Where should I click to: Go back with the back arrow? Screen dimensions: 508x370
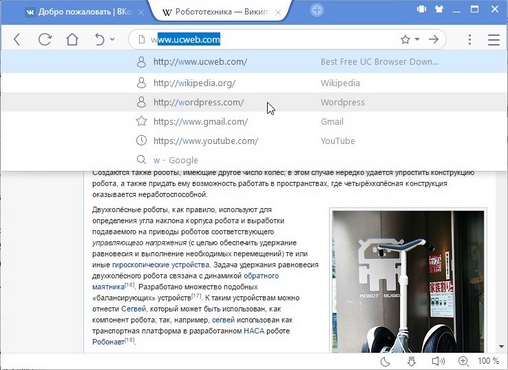17,40
